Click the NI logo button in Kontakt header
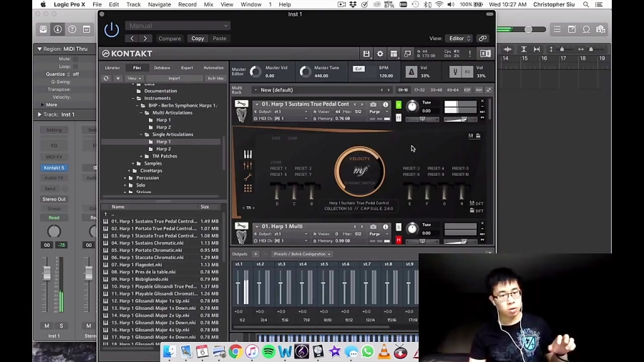 [485, 54]
